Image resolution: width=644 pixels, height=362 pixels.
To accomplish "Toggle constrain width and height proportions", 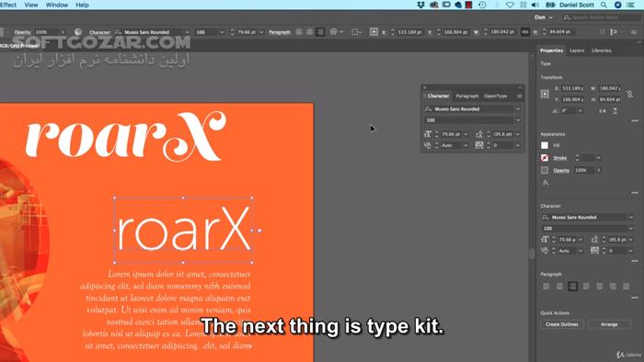I will (630, 95).
